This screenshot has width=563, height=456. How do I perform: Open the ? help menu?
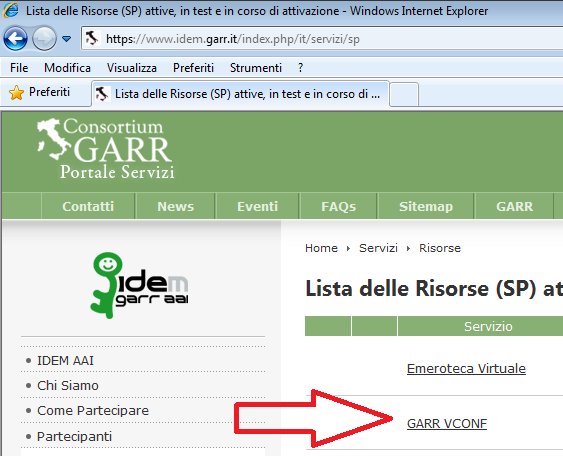tap(300, 68)
